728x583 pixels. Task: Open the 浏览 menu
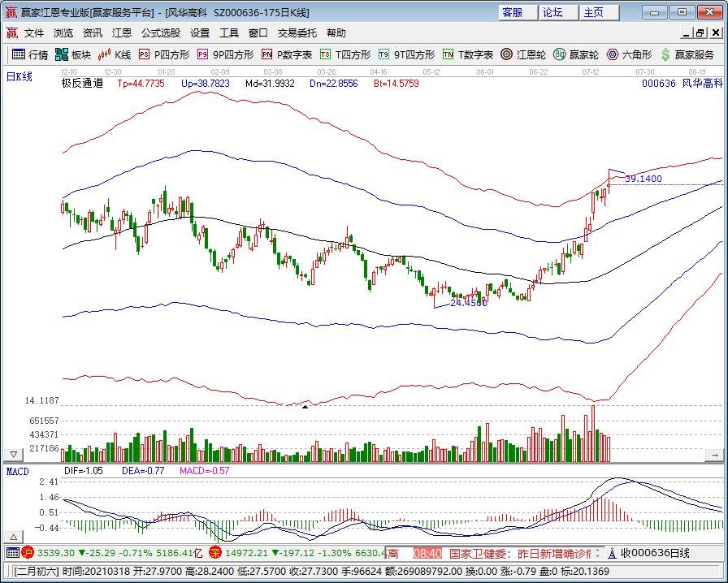click(x=63, y=33)
